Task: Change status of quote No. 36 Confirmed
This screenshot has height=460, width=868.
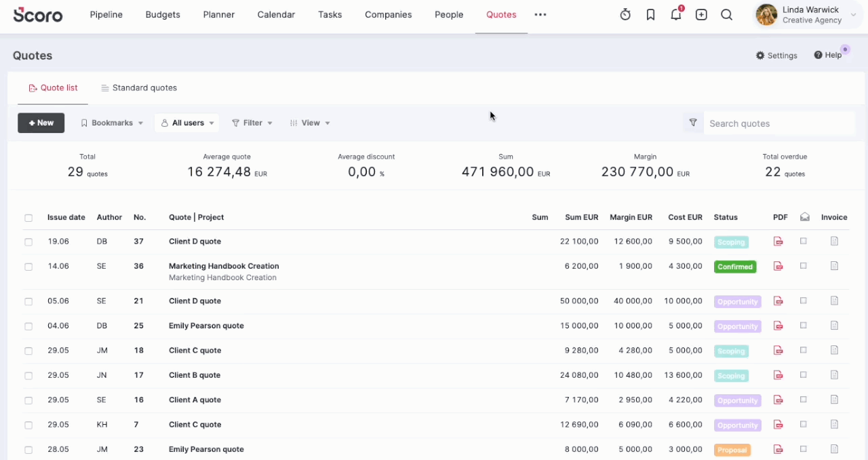Action: [x=735, y=267]
